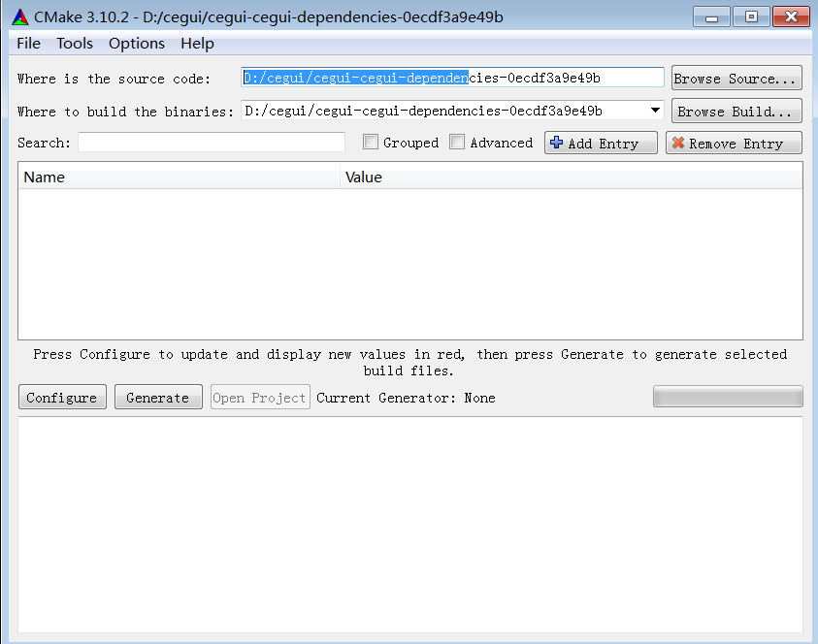Enable the Advanced checkbox
818x644 pixels.
457,142
